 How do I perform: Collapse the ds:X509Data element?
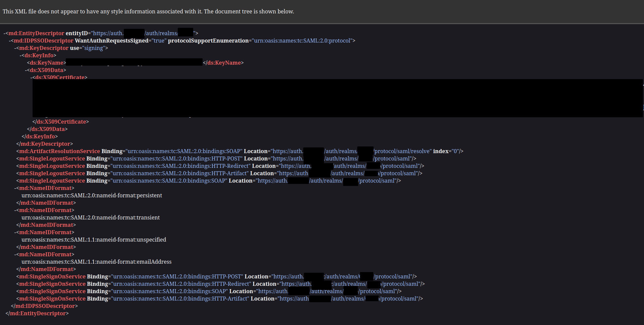[26, 70]
